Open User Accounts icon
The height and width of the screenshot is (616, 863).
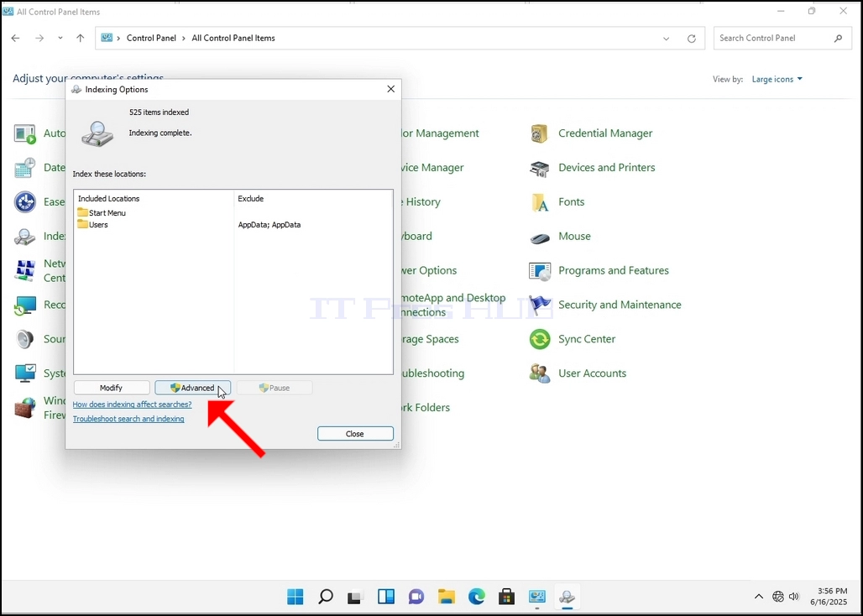coord(539,374)
